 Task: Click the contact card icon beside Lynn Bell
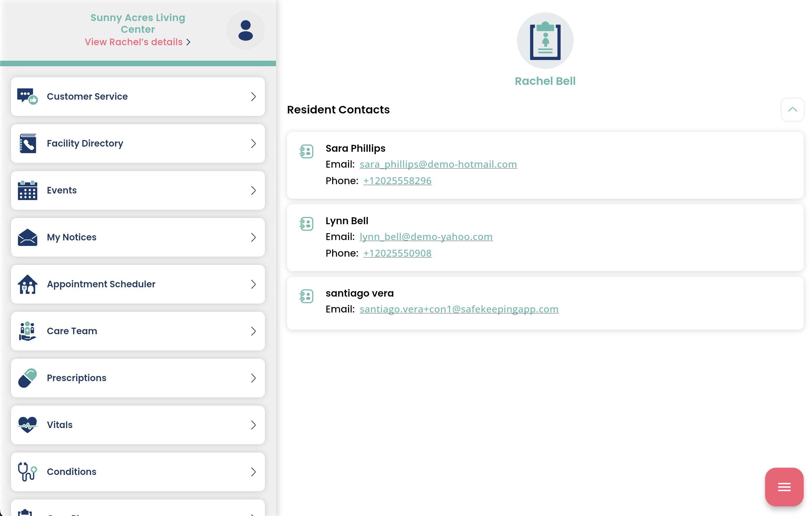[x=306, y=224]
